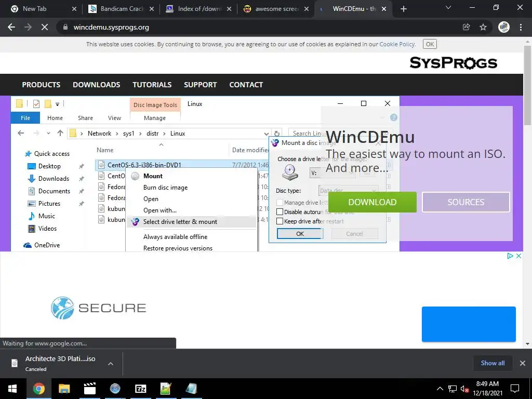Click the ad choices triangle icon
The image size is (532, 399).
[x=510, y=256]
